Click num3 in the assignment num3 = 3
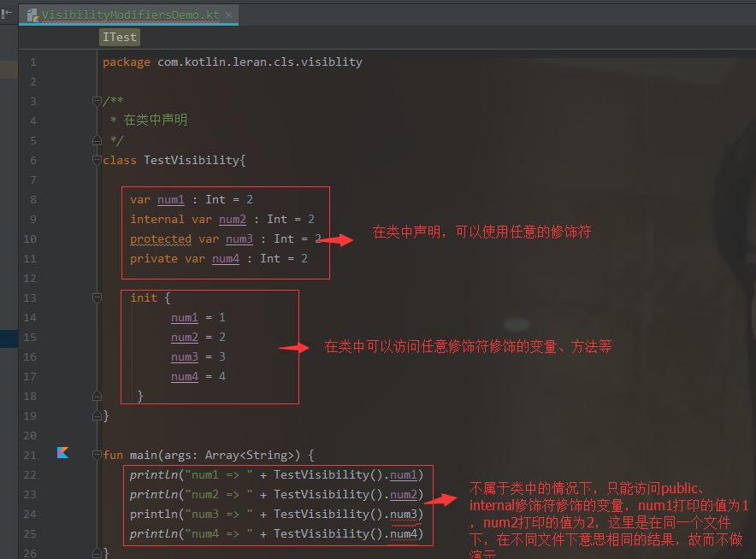The height and width of the screenshot is (559, 756). click(185, 357)
